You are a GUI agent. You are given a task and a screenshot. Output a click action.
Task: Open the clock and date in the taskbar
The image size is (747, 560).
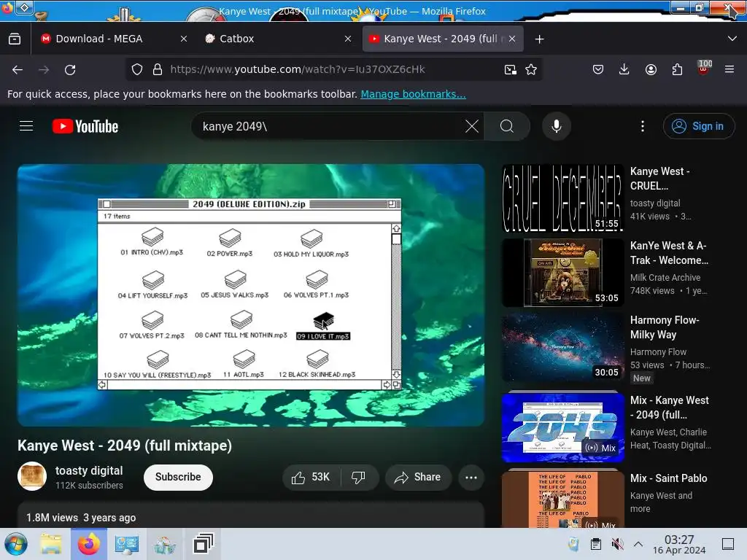coord(679,544)
